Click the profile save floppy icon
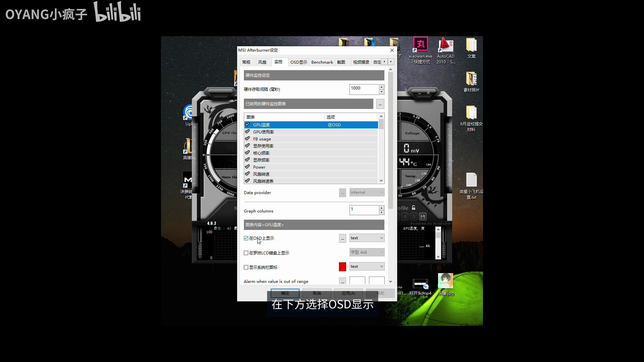Screen dimensions: 644x362 (x=423, y=217)
